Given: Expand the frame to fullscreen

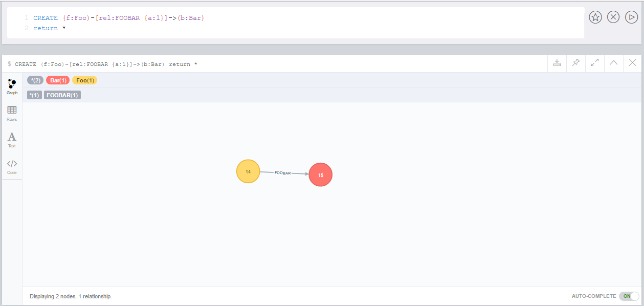Looking at the screenshot, I should [x=594, y=62].
